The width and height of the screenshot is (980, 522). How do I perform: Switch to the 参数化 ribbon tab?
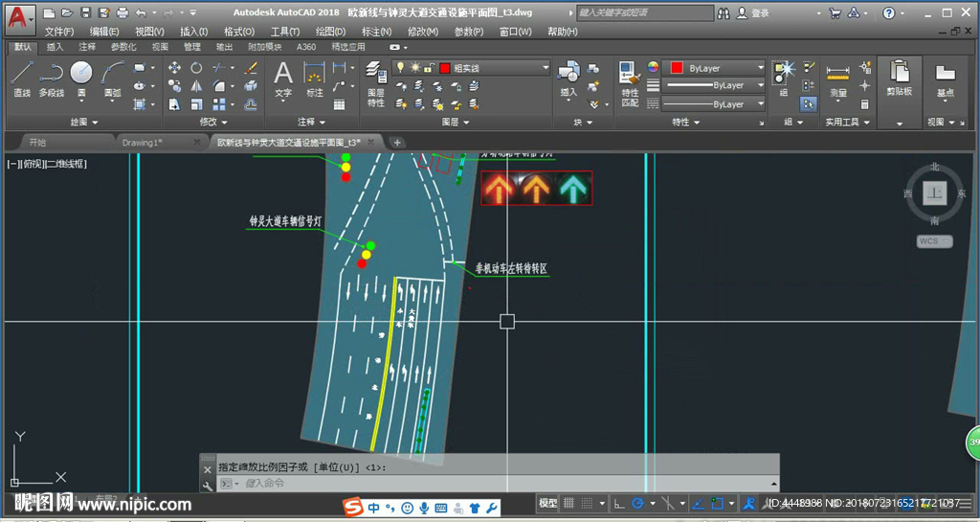point(123,47)
